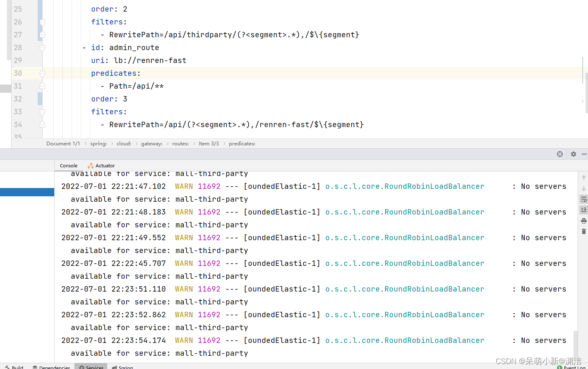
Task: Click 'order: 3' in the editor
Action: (x=109, y=99)
